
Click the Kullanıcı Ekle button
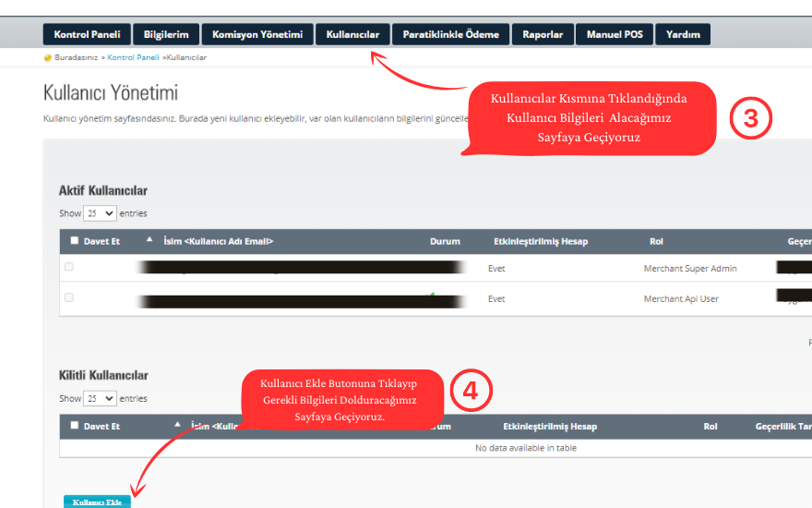click(x=97, y=502)
